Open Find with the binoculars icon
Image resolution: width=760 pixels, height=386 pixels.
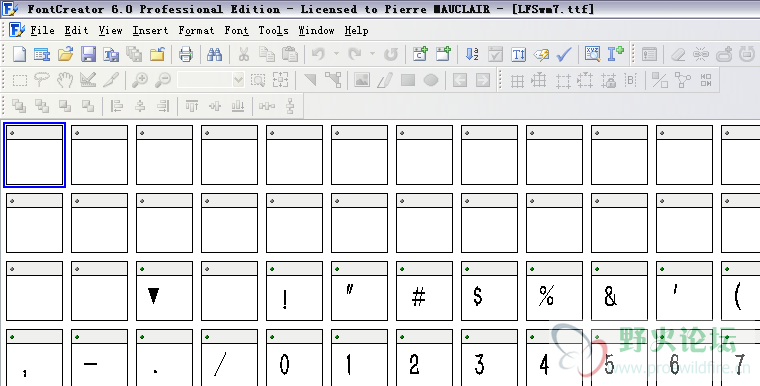214,54
